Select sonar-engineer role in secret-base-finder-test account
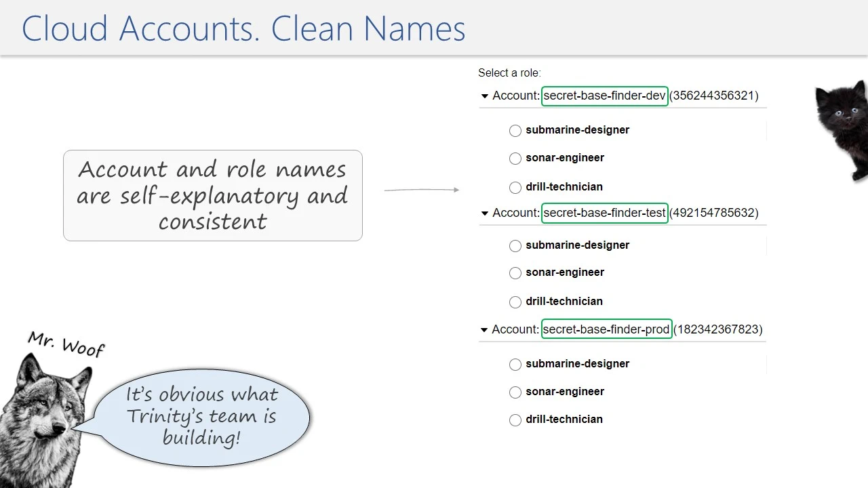 point(515,273)
